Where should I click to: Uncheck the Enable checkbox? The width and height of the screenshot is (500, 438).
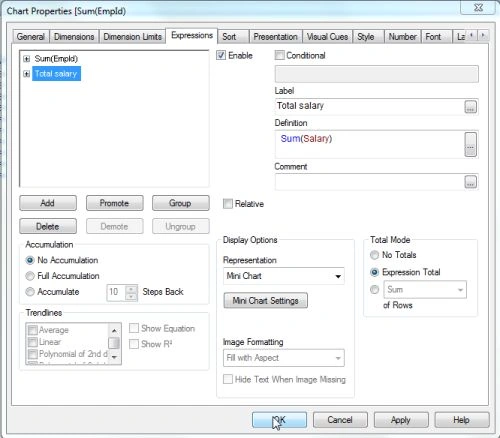tap(221, 55)
